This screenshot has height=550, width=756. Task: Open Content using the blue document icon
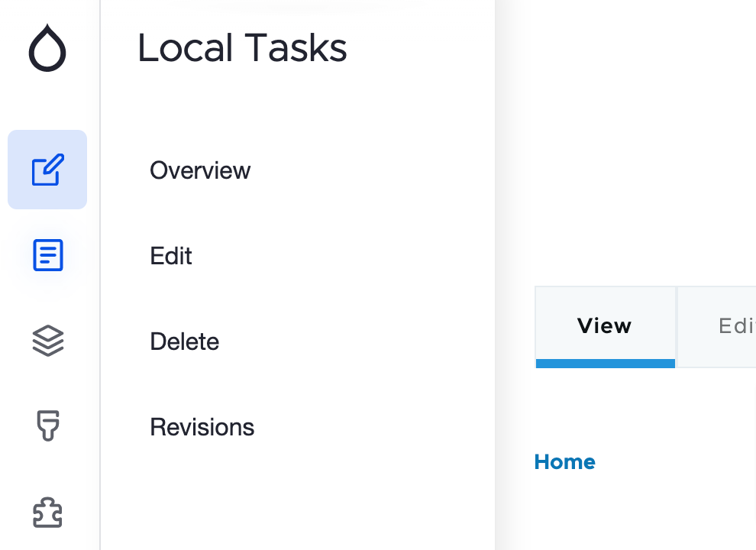pyautogui.click(x=47, y=255)
